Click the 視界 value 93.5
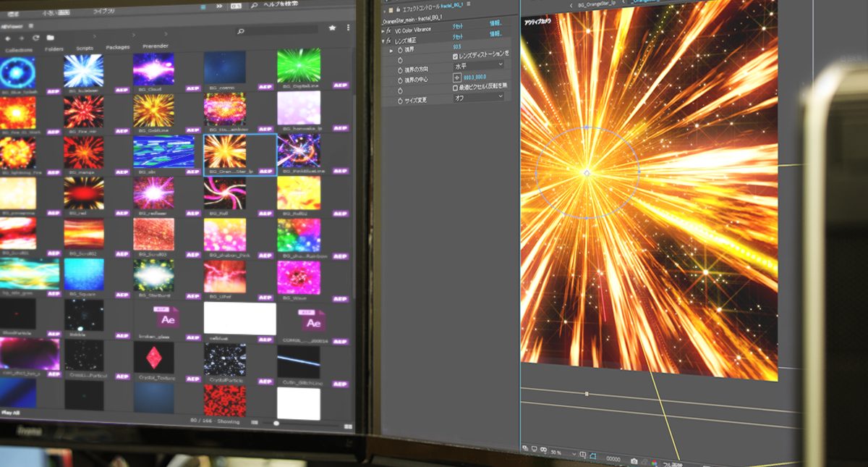Image resolution: width=868 pixels, height=467 pixels. [457, 46]
